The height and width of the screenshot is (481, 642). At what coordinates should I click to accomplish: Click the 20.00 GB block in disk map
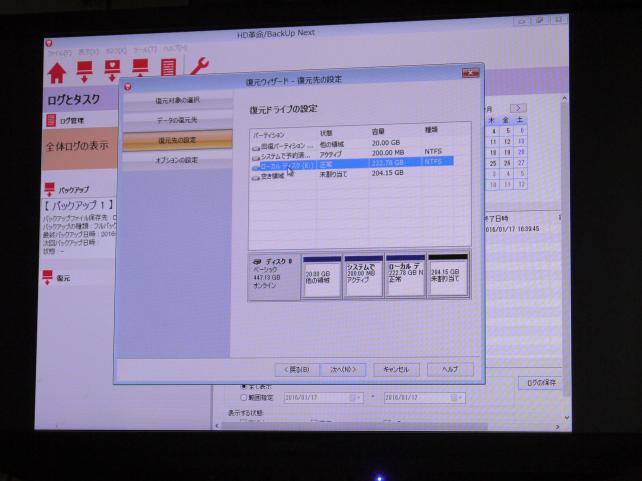pos(321,276)
